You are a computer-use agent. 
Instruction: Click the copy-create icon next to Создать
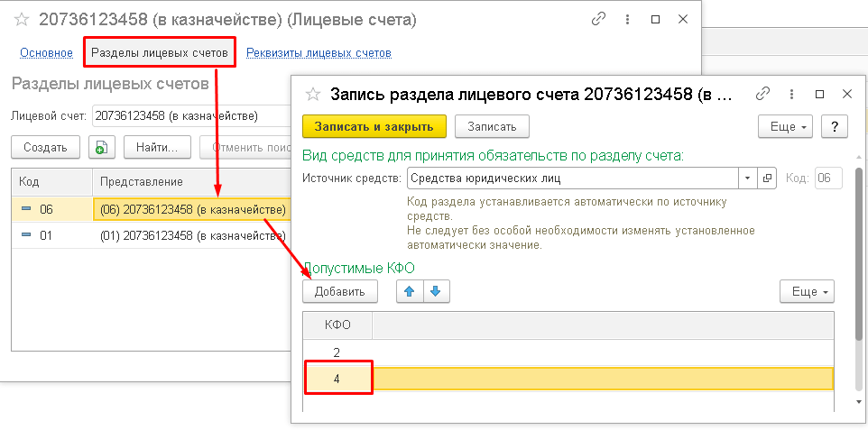pyautogui.click(x=101, y=148)
